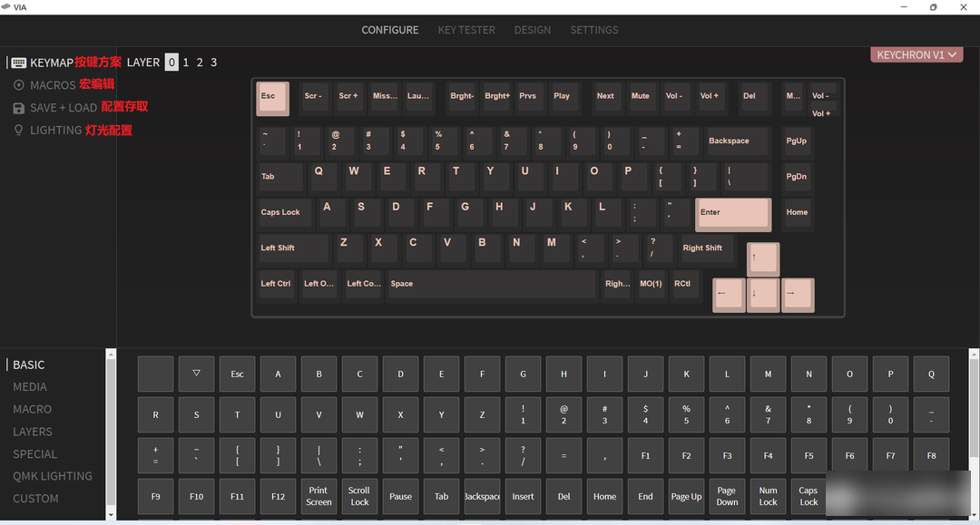980x525 pixels.
Task: Click the keyboard icon beside KEYMAP
Action: (x=19, y=63)
